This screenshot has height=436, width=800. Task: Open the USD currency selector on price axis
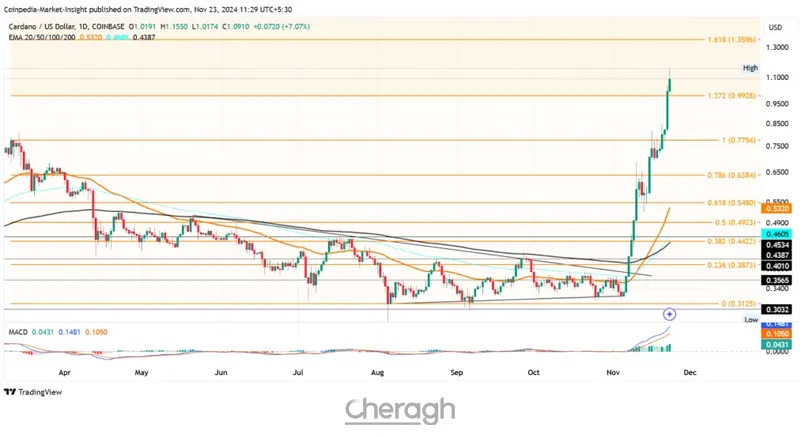pos(775,27)
